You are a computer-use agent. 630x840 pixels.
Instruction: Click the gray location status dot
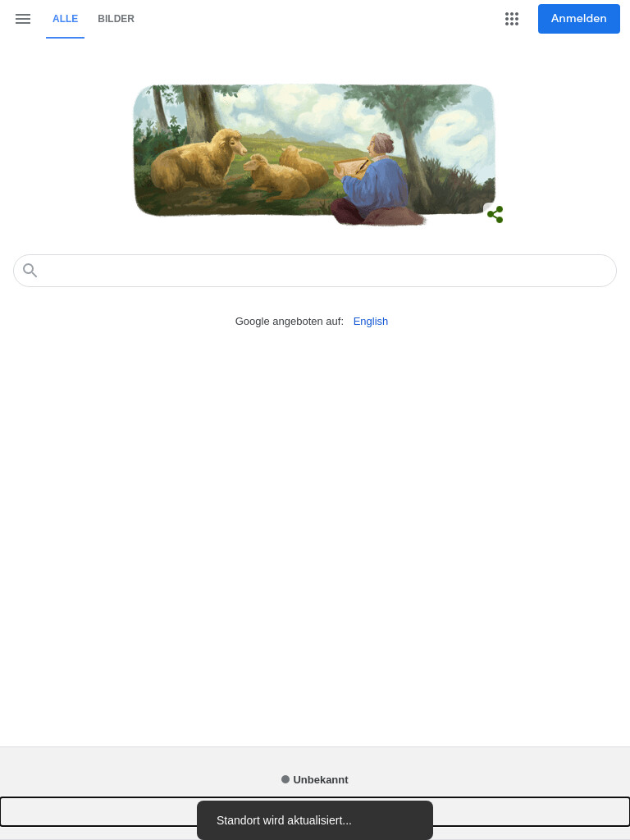click(x=285, y=779)
